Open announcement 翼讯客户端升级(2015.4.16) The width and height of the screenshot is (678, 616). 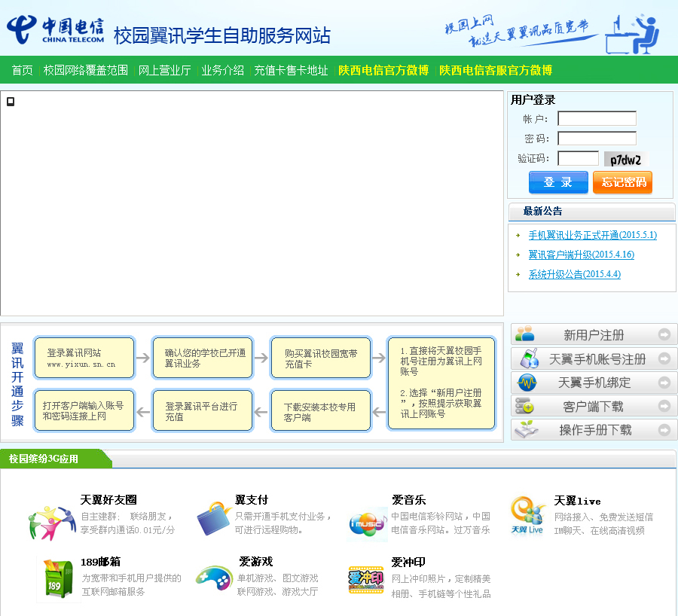(x=581, y=255)
